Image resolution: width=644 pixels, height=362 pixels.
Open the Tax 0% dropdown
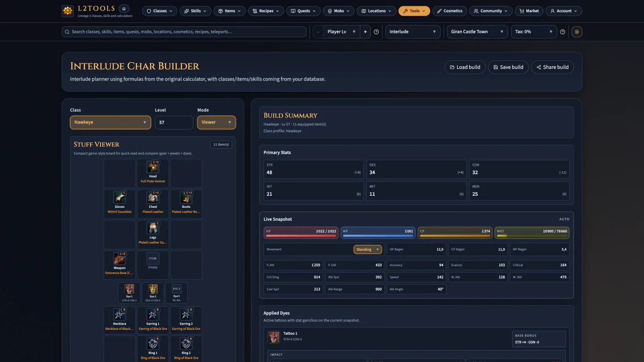point(534,32)
